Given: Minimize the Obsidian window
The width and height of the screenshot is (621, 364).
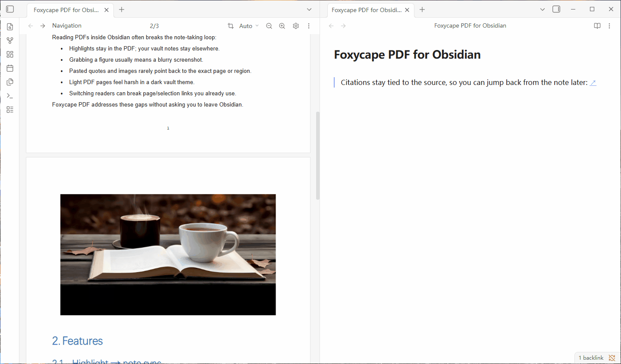Looking at the screenshot, I should 573,9.
